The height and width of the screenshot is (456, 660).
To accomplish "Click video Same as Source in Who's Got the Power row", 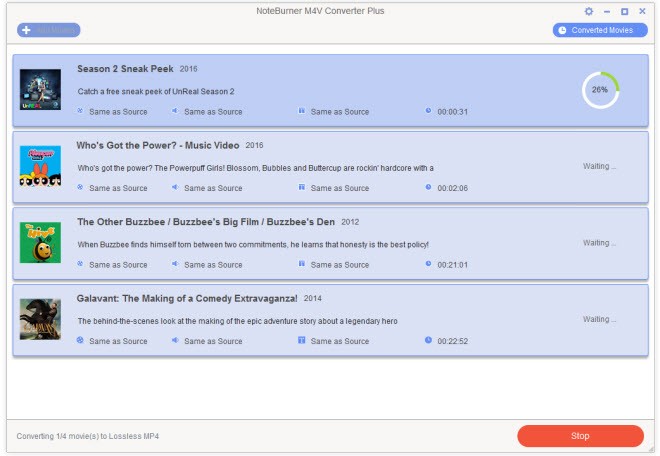I will (x=118, y=188).
